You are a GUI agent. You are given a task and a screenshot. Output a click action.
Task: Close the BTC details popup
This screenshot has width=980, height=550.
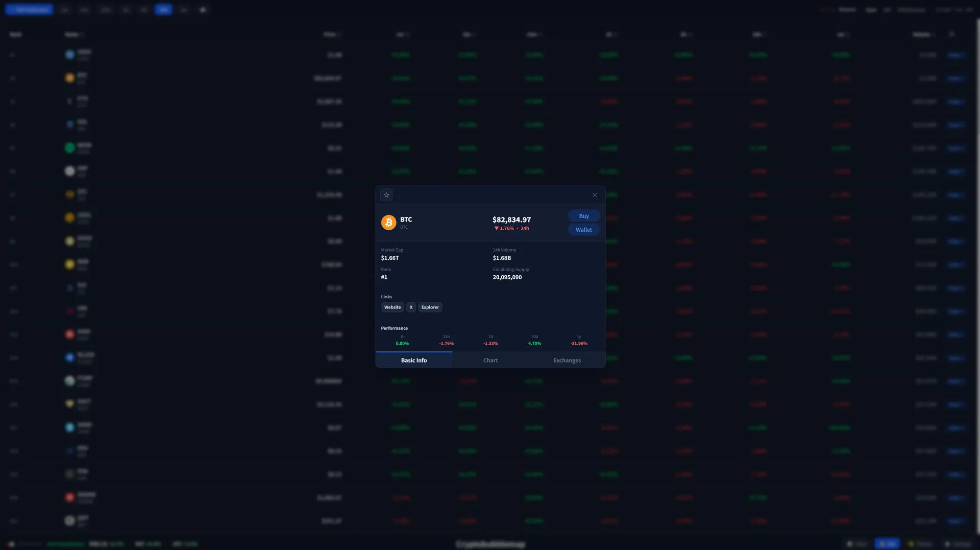tap(595, 195)
